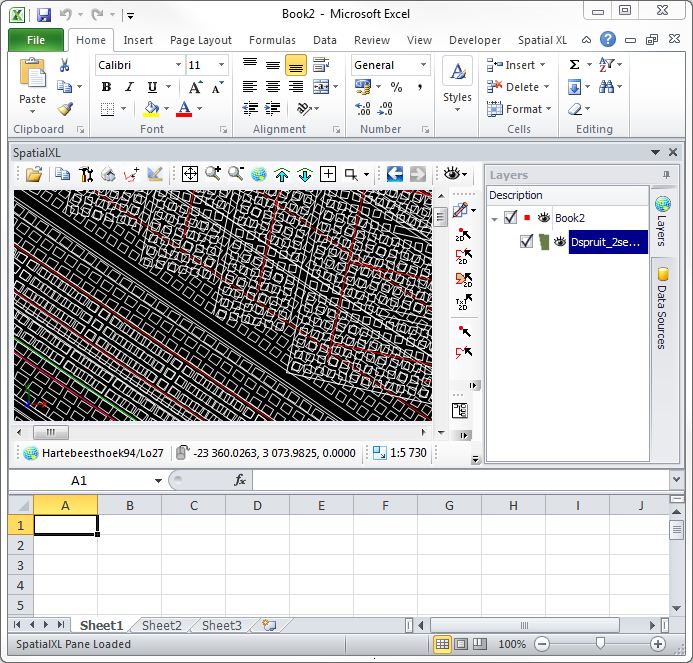
Task: Collapse the Book2 layer tree node
Action: pyautogui.click(x=494, y=218)
